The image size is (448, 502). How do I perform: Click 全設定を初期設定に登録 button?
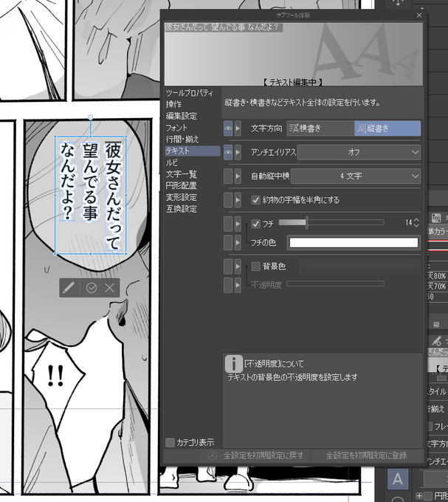click(x=367, y=455)
